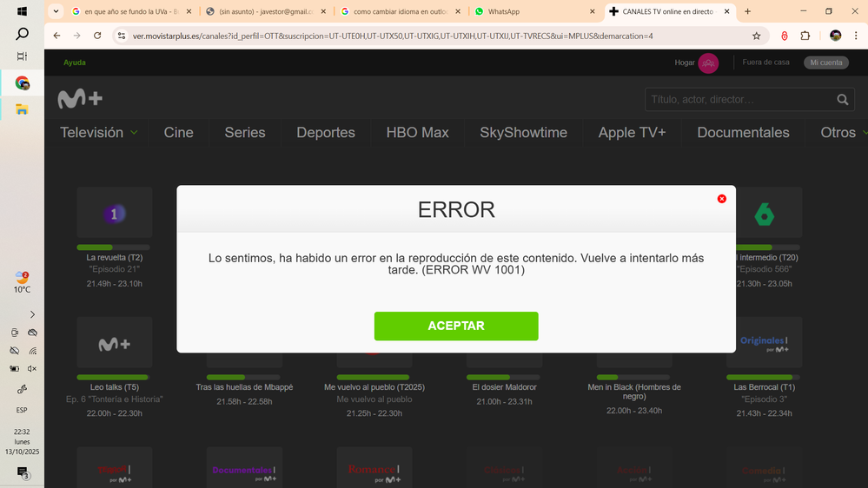The image size is (868, 488).
Task: Open File Explorer from the taskbar
Action: tap(22, 109)
